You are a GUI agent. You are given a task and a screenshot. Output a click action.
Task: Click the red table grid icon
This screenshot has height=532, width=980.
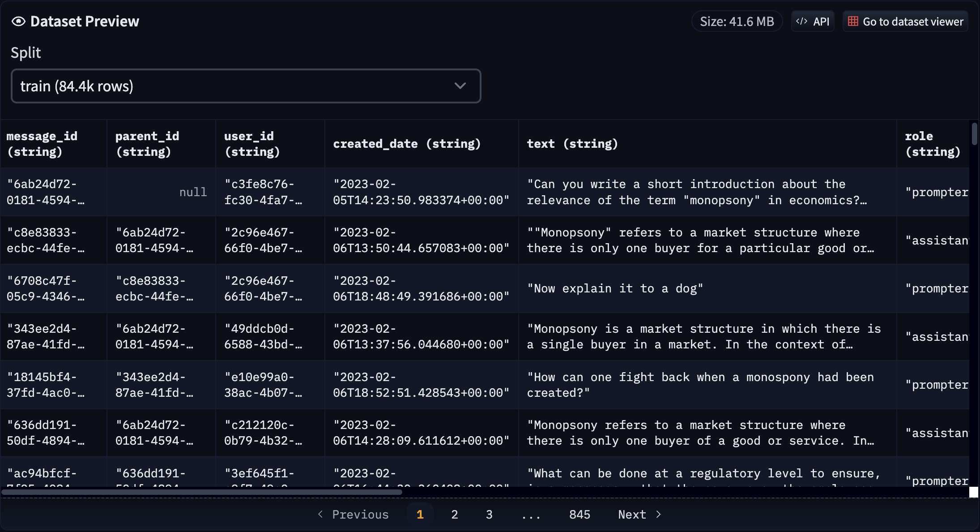click(x=853, y=21)
